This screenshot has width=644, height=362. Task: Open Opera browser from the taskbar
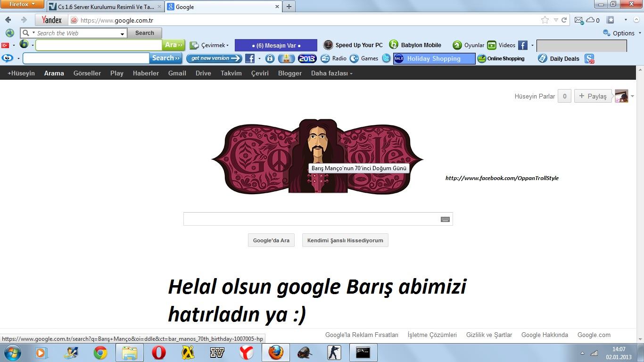159,353
